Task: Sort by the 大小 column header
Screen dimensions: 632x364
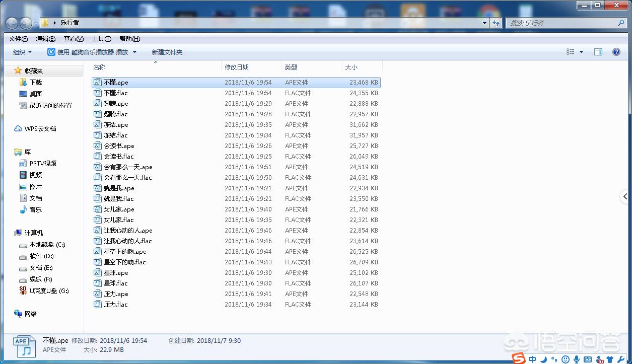Action: [362, 67]
